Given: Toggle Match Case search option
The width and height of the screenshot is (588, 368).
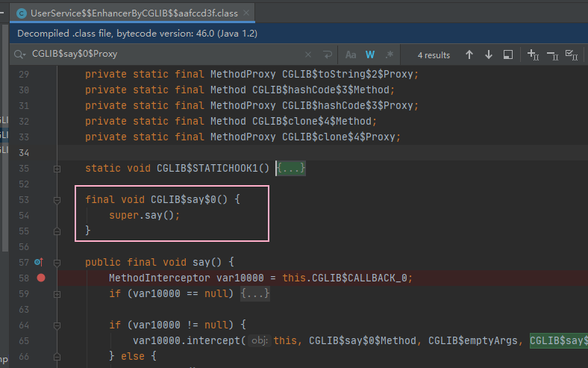Looking at the screenshot, I should [351, 54].
